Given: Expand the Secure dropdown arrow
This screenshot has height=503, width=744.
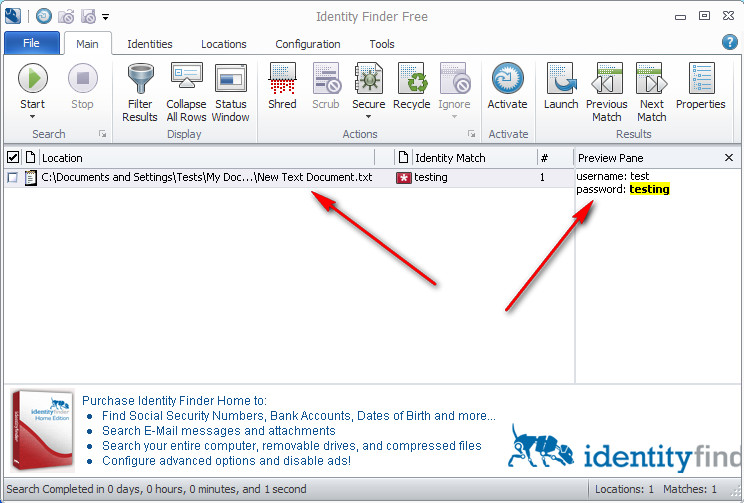Looking at the screenshot, I should pos(369,117).
